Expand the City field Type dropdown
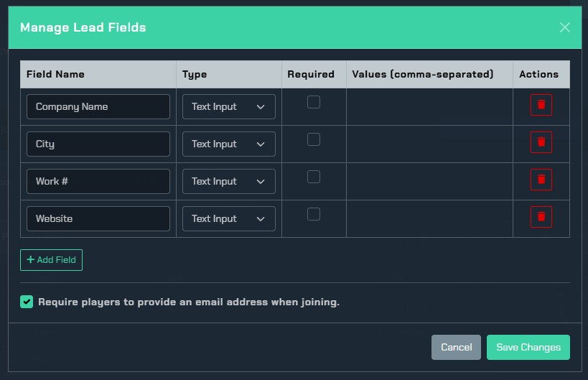588x380 pixels. click(228, 144)
